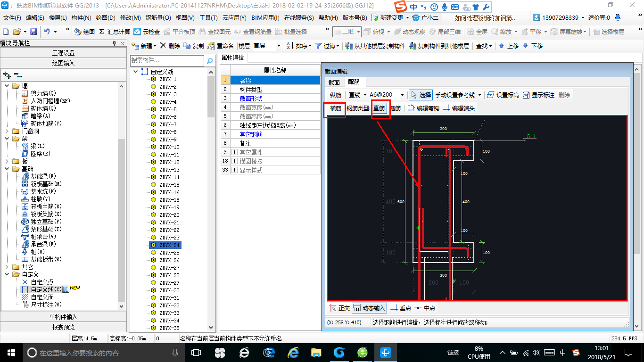Open File Explorer from taskbar
Screen dimensions: 644x362
316,352
